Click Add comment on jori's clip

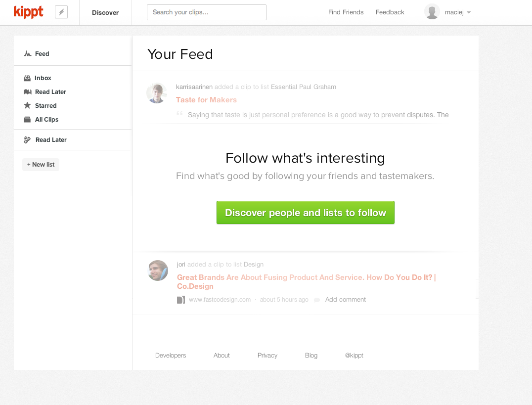(346, 299)
